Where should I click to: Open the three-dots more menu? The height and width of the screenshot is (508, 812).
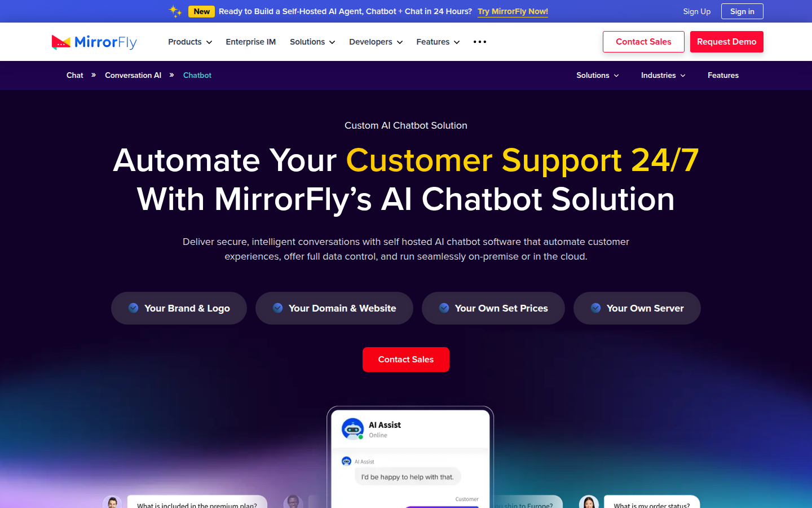(x=480, y=42)
